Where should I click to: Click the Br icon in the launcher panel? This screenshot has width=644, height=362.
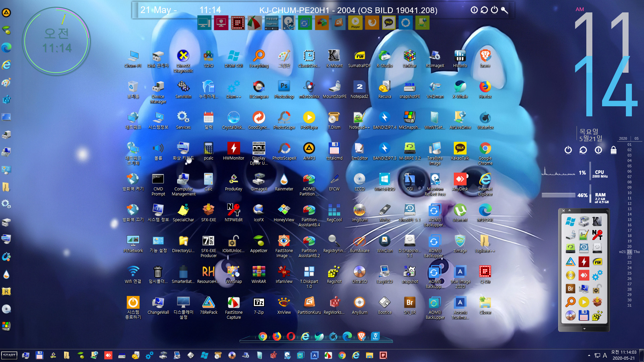coord(570,289)
